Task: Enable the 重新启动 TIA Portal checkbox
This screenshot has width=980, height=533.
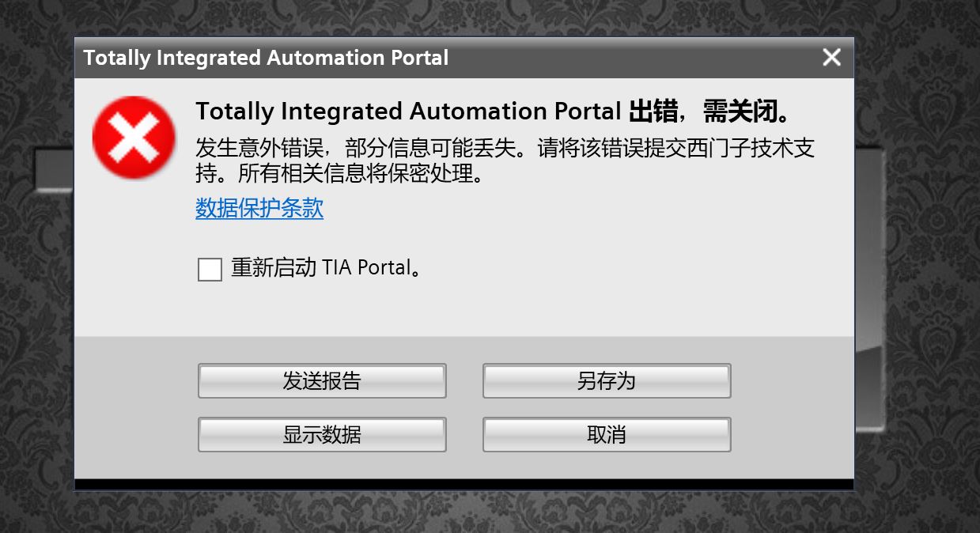Action: 210,269
